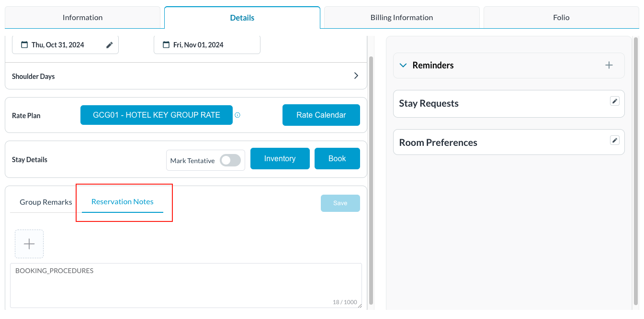Click the dashed plus box to add note

(x=29, y=244)
